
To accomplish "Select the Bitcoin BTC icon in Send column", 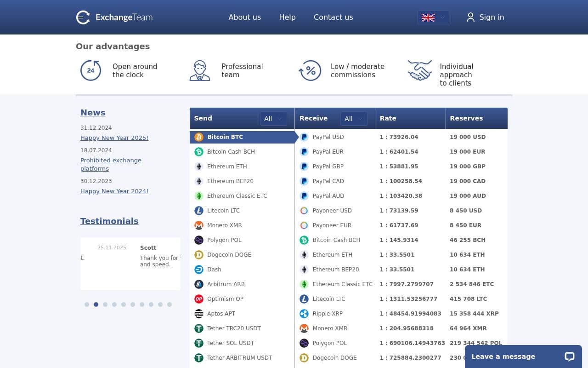I will [199, 137].
